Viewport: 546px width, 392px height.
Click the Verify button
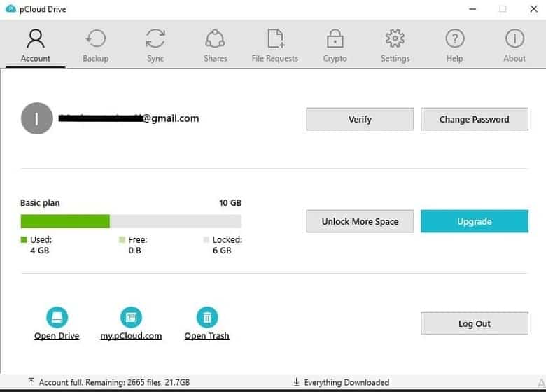tap(360, 119)
